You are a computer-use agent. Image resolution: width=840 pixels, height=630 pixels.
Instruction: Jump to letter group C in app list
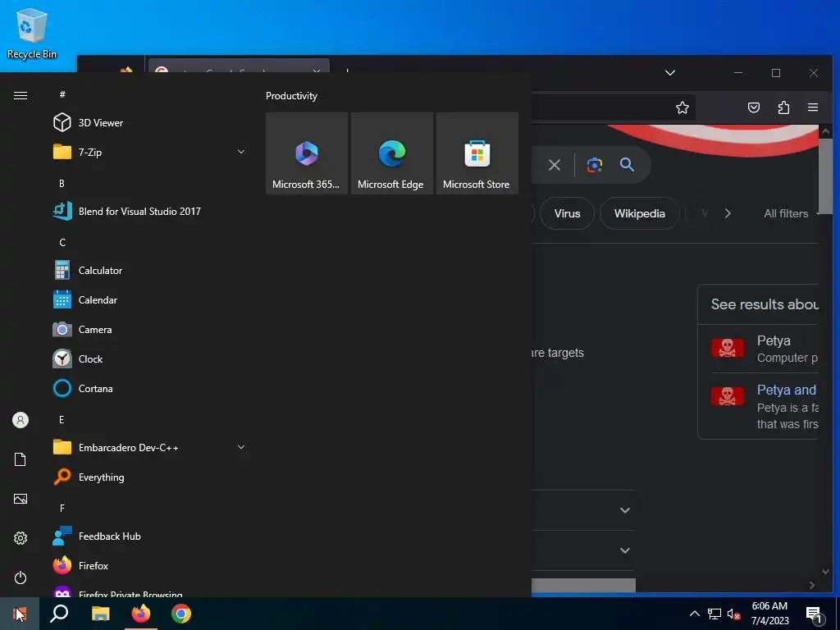pyautogui.click(x=62, y=243)
